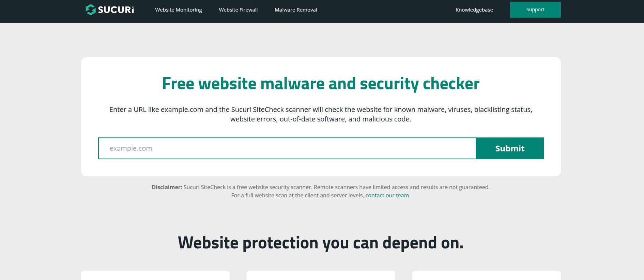
Task: Select the Website protection you can depend on heading
Action: pos(321,243)
